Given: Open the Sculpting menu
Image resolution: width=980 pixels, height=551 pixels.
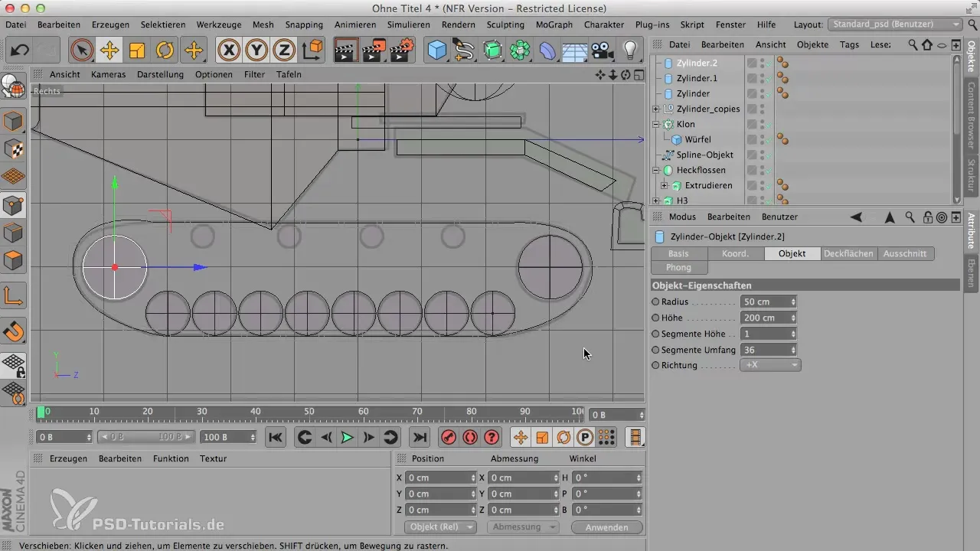Looking at the screenshot, I should tap(505, 24).
